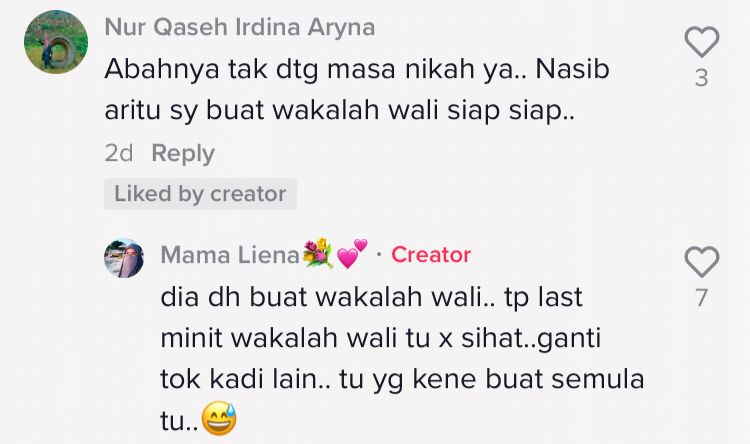
Task: Click the flower bouquet emoji beside Mama Liena
Action: point(318,253)
